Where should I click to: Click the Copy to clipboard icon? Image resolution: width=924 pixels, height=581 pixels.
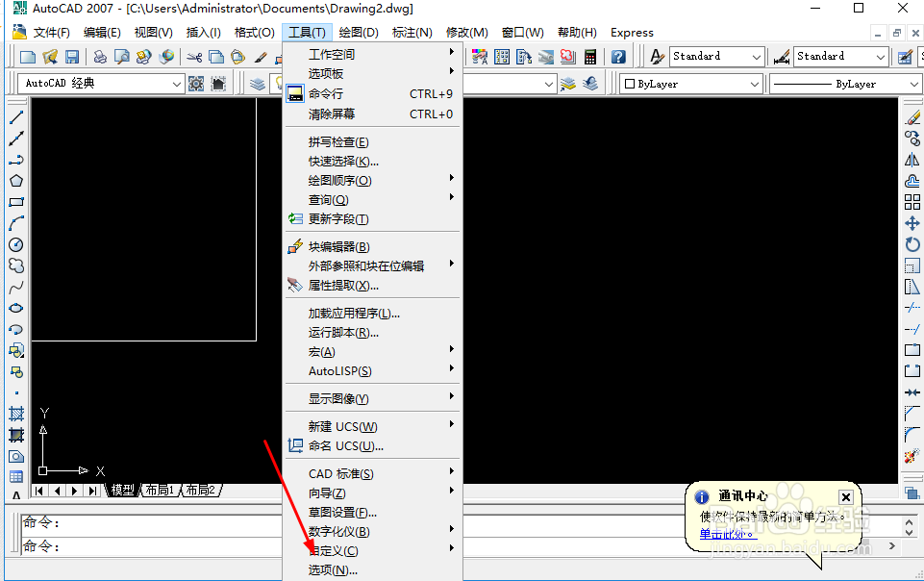click(216, 57)
